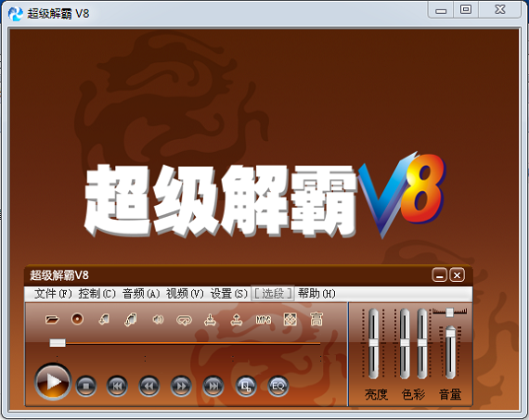
Task: Click the 色彩 label text
Action: (413, 394)
